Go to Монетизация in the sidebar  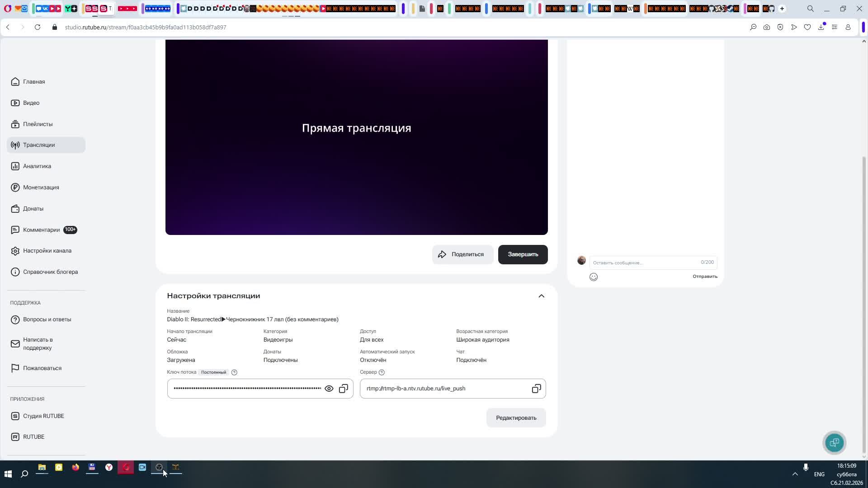tap(41, 188)
